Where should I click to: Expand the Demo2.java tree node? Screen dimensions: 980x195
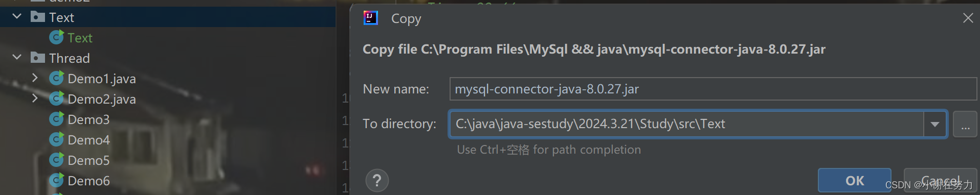pos(35,98)
